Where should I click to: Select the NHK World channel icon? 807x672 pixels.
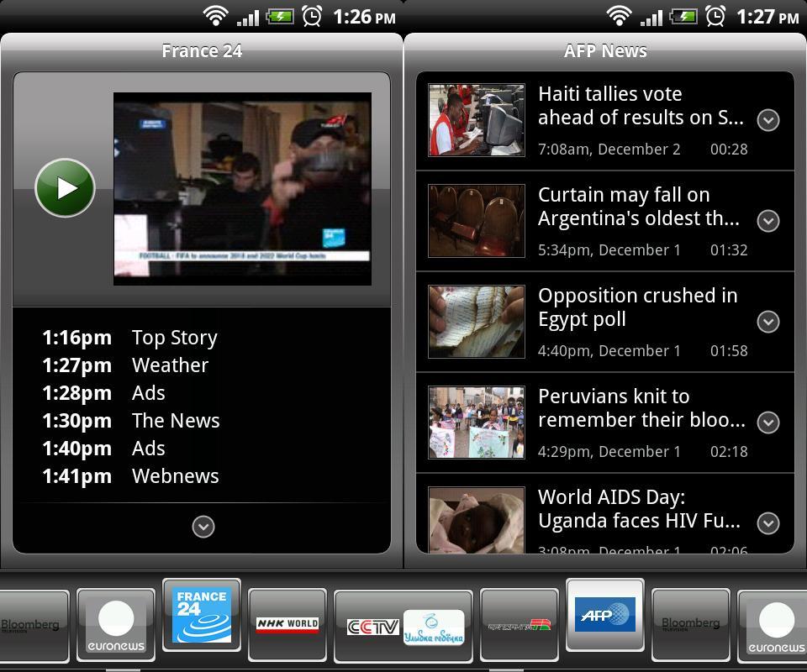tap(287, 625)
